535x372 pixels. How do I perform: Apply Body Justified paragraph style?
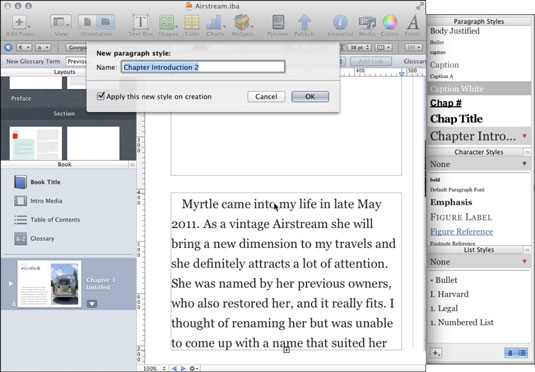click(x=454, y=31)
